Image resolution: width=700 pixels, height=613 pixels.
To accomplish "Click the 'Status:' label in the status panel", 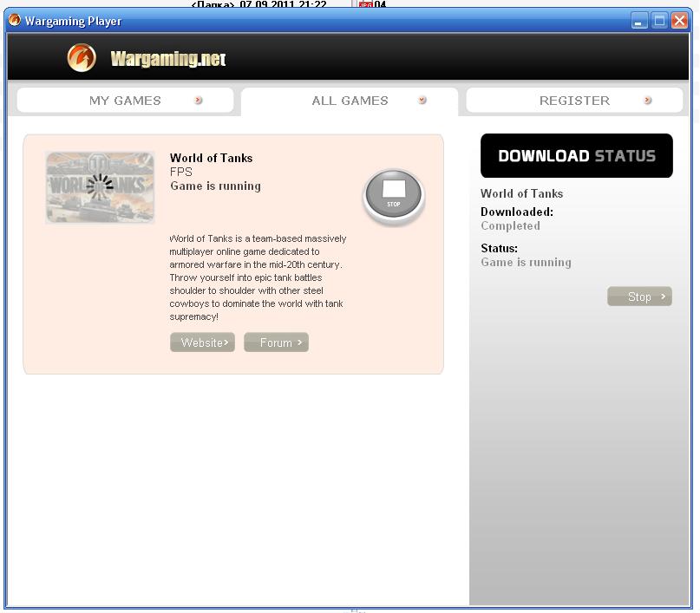I will click(x=499, y=248).
